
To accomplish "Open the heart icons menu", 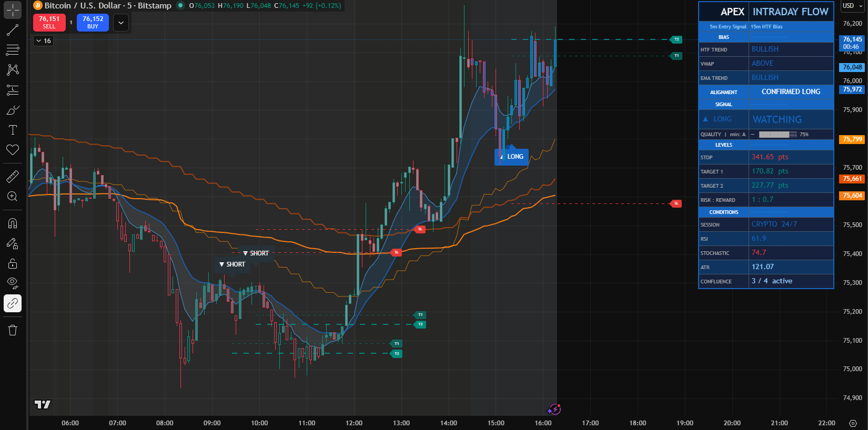I will (x=13, y=150).
